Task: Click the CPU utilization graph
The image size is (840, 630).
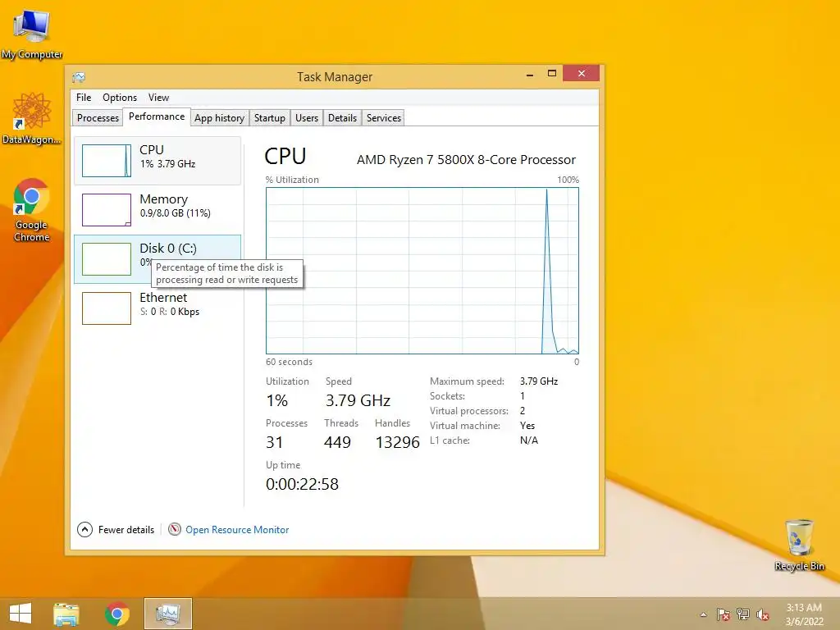Action: click(x=422, y=271)
